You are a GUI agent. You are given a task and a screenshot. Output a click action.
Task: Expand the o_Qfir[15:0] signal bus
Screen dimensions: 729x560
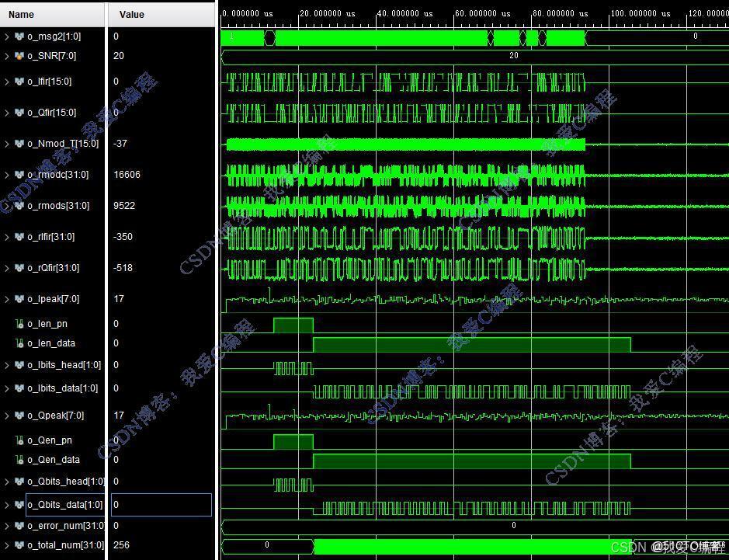click(6, 113)
